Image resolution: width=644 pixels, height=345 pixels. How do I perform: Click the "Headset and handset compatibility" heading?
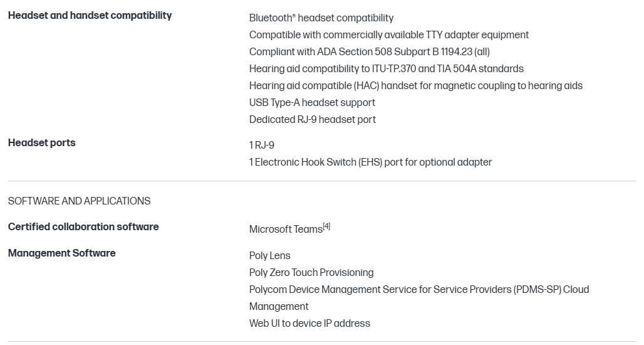(x=90, y=16)
